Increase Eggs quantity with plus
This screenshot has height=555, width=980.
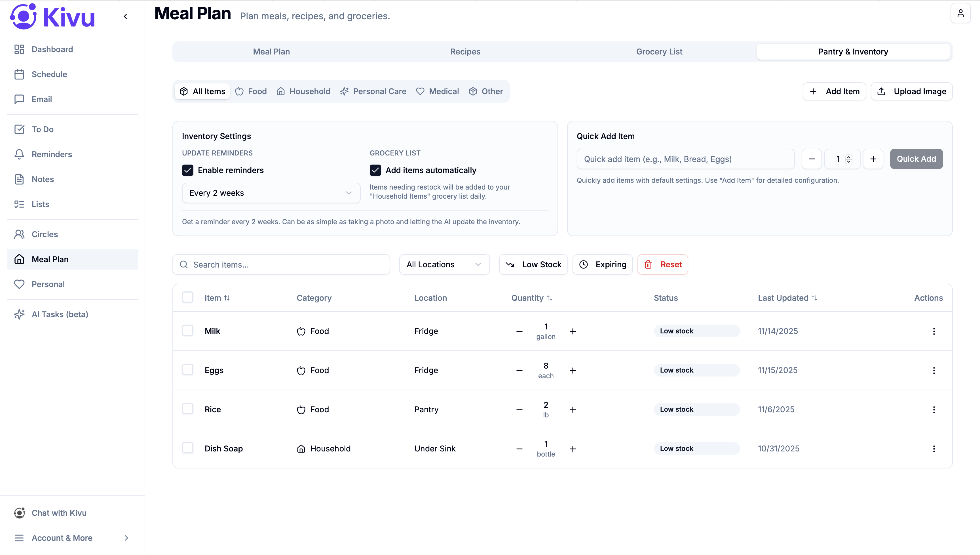(573, 371)
